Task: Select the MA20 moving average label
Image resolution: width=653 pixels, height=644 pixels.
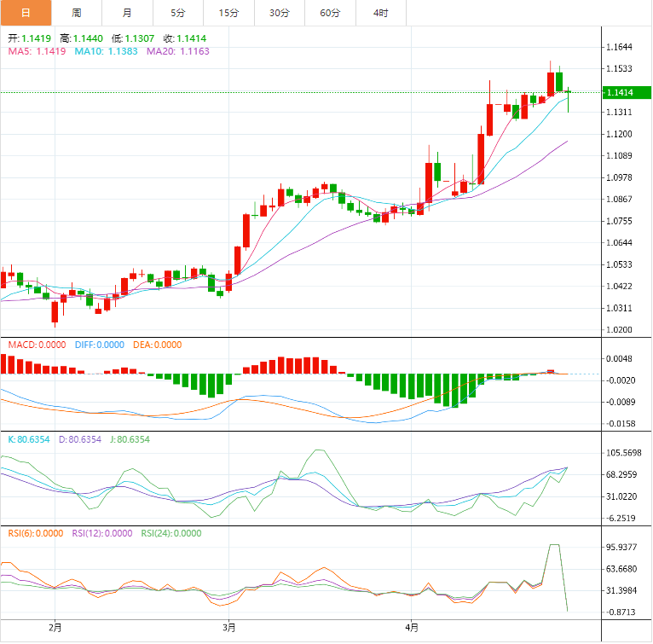Action: coord(177,51)
